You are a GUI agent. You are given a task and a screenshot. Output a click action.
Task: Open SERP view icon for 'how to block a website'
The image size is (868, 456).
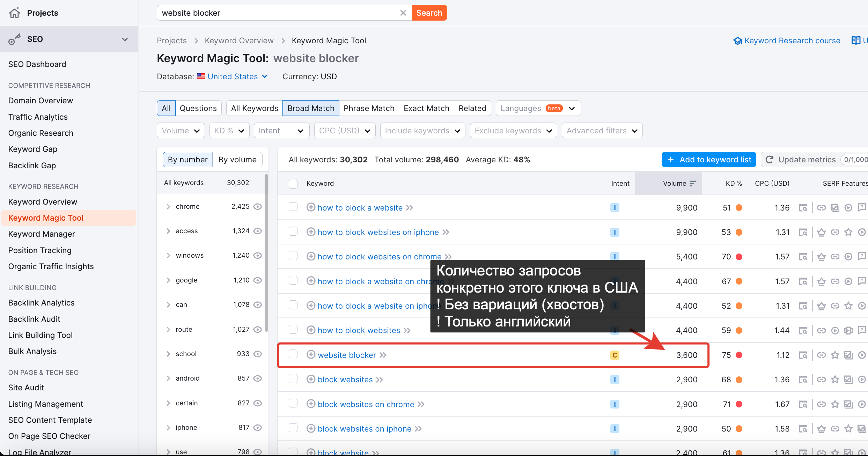[x=803, y=208]
